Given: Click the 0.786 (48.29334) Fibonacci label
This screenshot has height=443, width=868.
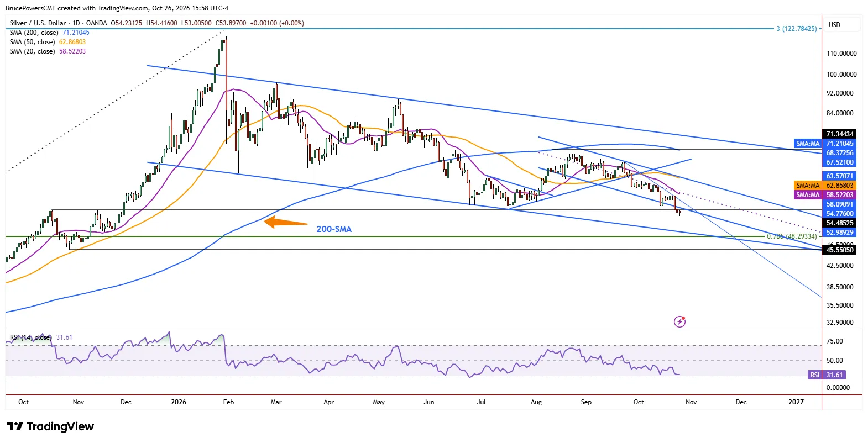Looking at the screenshot, I should tap(792, 236).
